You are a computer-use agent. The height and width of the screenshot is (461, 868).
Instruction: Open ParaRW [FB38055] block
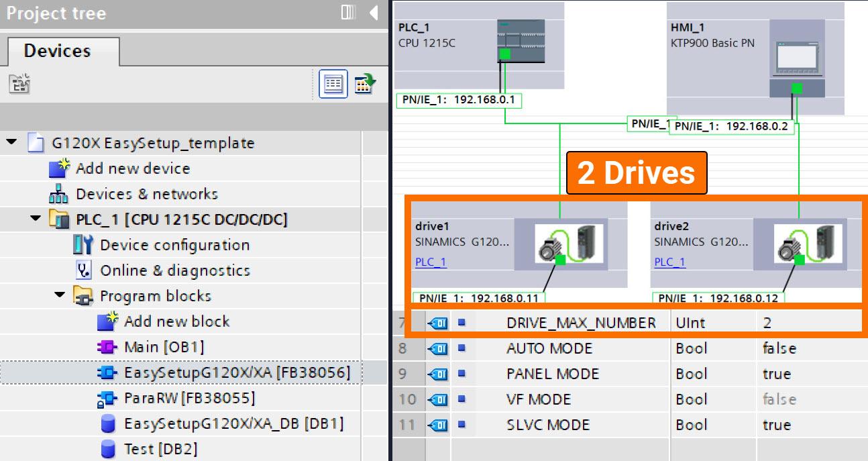[189, 398]
